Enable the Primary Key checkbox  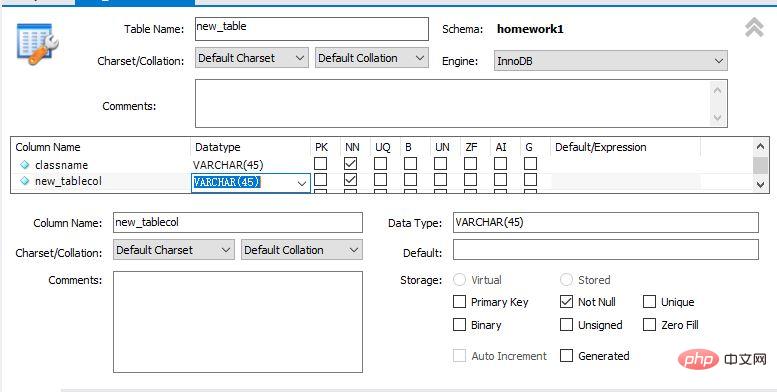pos(459,301)
